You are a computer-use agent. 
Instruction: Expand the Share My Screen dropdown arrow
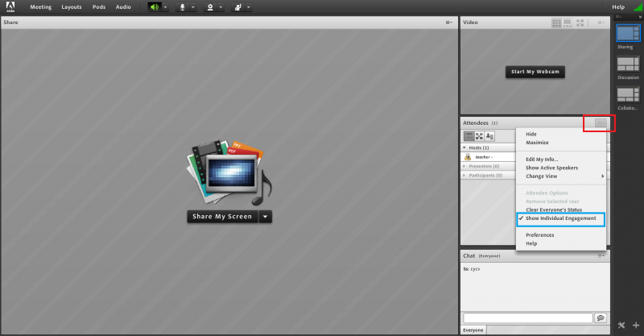point(265,216)
